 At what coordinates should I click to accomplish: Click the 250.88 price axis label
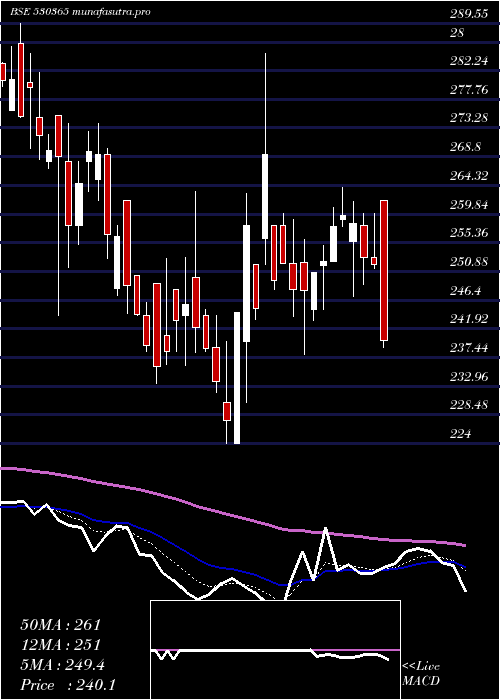point(469,262)
